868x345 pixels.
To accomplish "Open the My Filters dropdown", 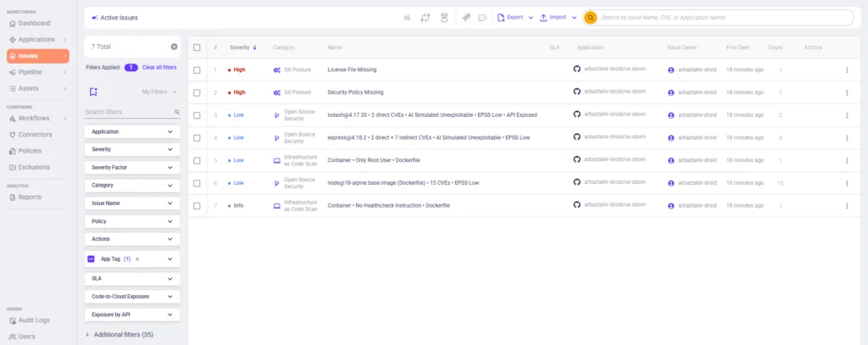I will 159,92.
